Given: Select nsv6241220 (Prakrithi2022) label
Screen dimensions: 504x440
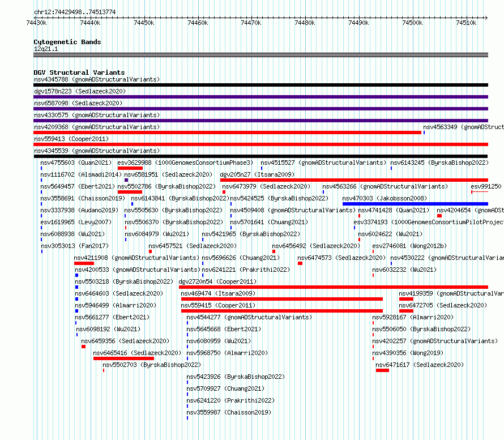Looking at the screenshot, I should [x=230, y=400].
